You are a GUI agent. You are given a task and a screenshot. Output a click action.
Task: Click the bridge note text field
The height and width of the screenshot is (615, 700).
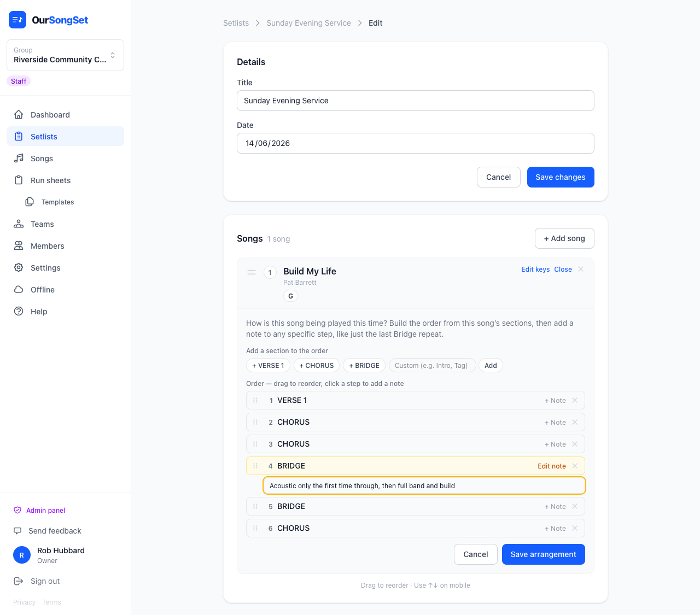(x=424, y=485)
